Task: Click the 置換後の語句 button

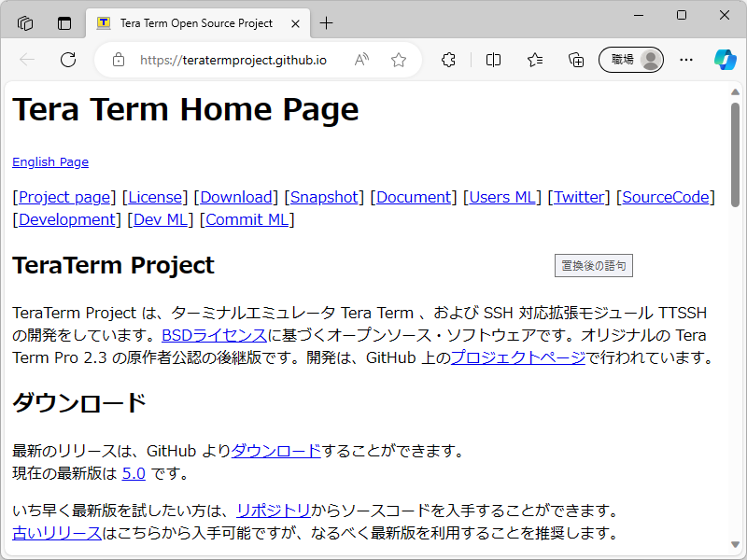Action: click(x=592, y=265)
